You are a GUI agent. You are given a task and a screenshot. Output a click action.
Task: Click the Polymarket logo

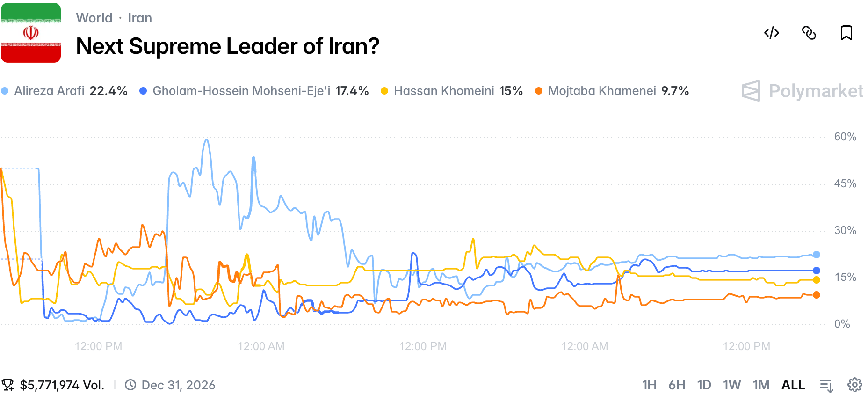[802, 91]
